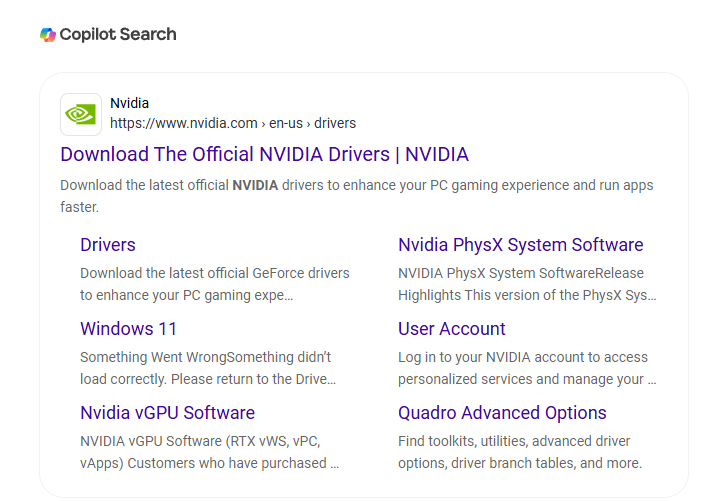This screenshot has height=501, width=701.
Task: Open the Quadro Advanced Options sublink
Action: point(502,413)
